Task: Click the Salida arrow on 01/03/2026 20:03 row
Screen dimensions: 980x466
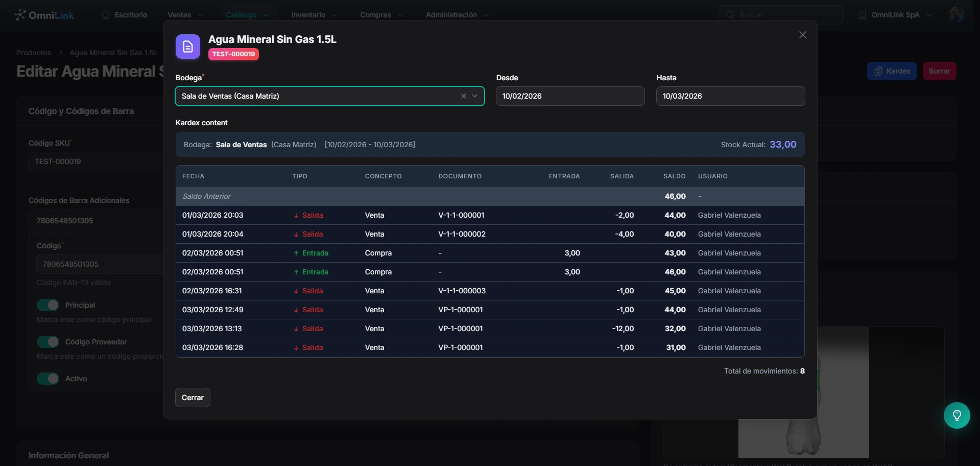Action: 296,216
